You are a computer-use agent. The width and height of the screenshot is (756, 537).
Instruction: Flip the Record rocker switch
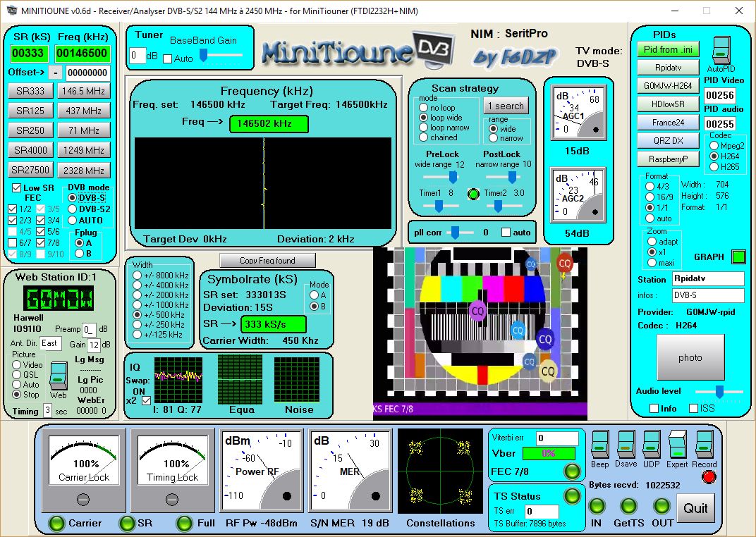click(x=704, y=444)
